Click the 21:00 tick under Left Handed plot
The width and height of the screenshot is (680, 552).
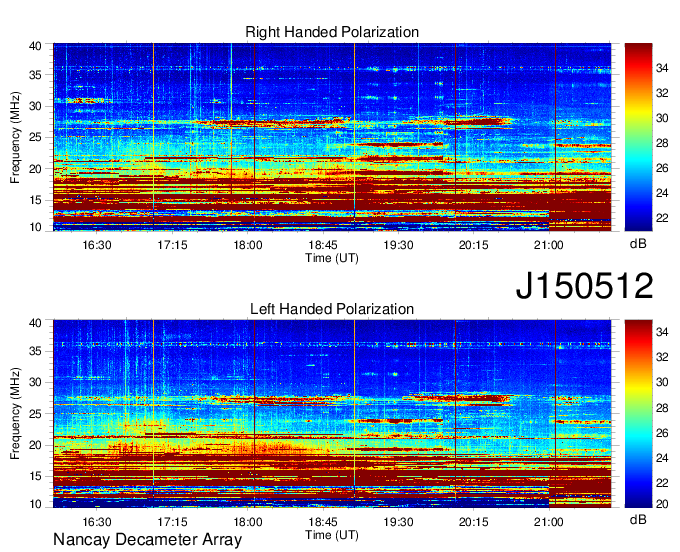click(x=549, y=522)
